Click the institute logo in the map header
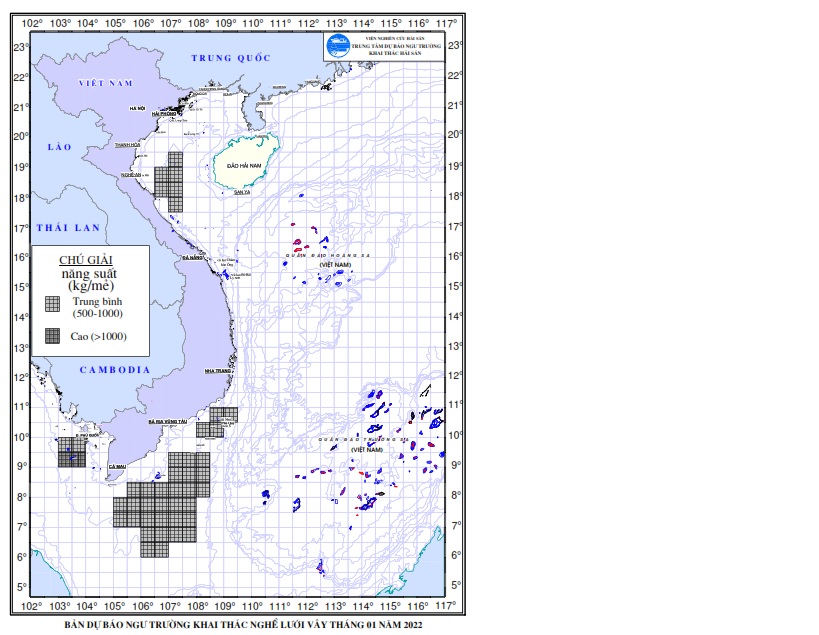This screenshot has height=635, width=819. (x=338, y=46)
